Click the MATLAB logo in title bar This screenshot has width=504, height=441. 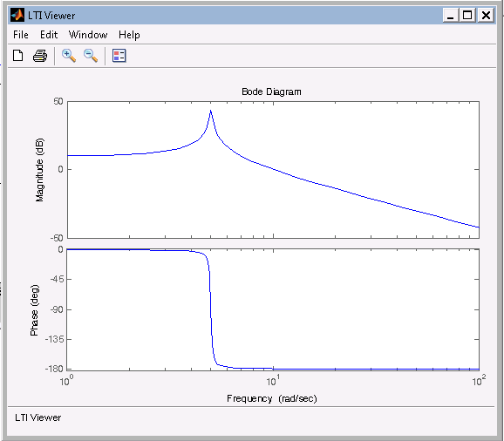(17, 15)
